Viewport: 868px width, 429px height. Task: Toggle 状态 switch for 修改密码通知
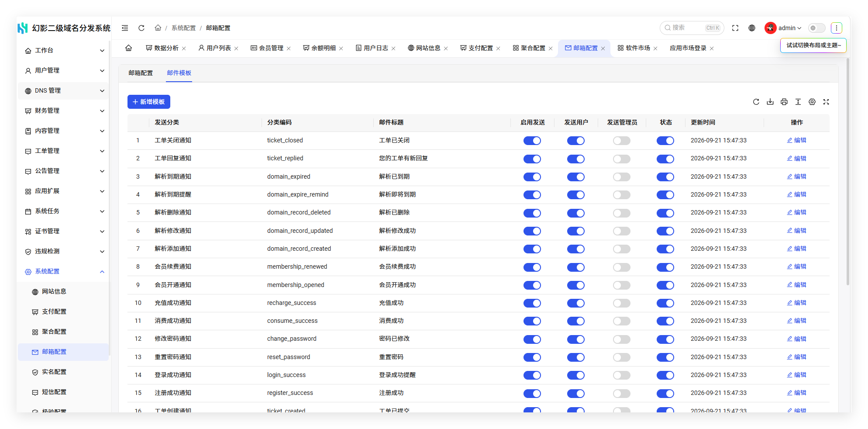click(665, 339)
